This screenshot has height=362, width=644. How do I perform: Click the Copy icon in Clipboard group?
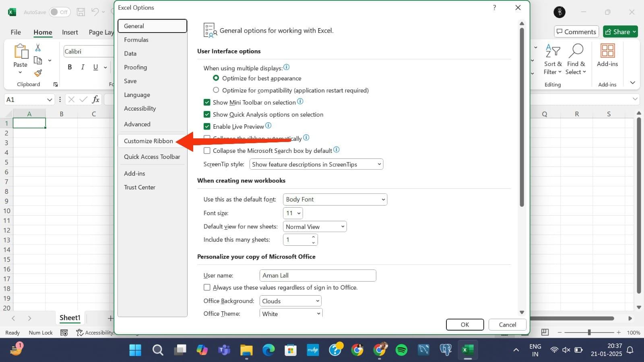38,60
